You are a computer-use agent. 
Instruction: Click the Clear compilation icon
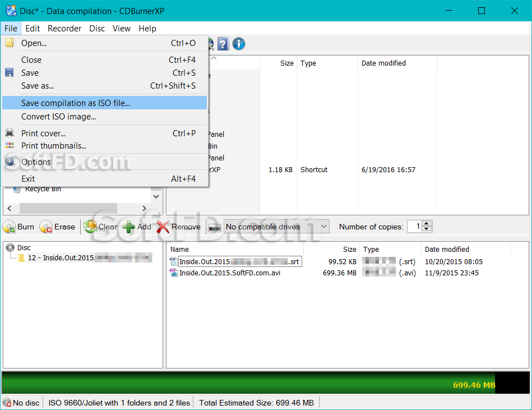(90, 227)
